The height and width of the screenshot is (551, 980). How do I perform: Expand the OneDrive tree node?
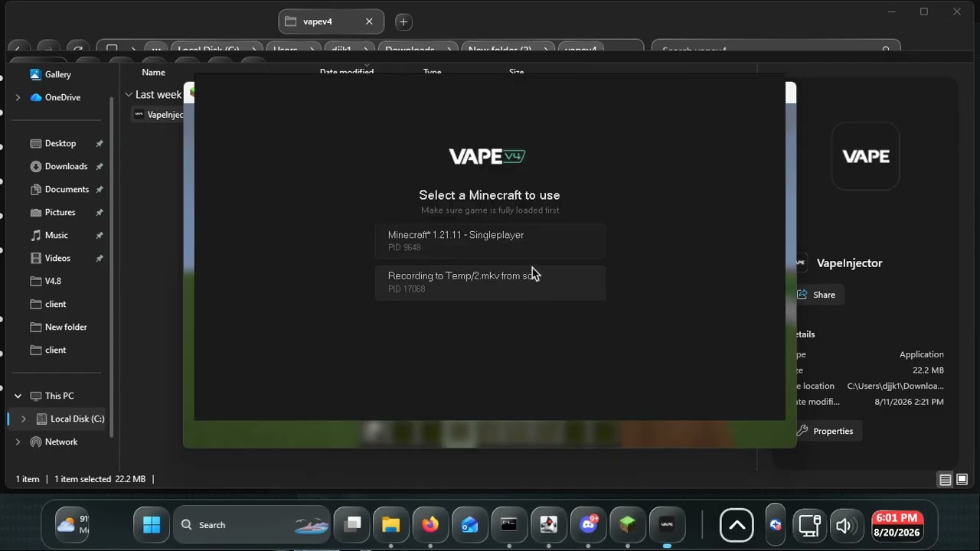pos(18,97)
